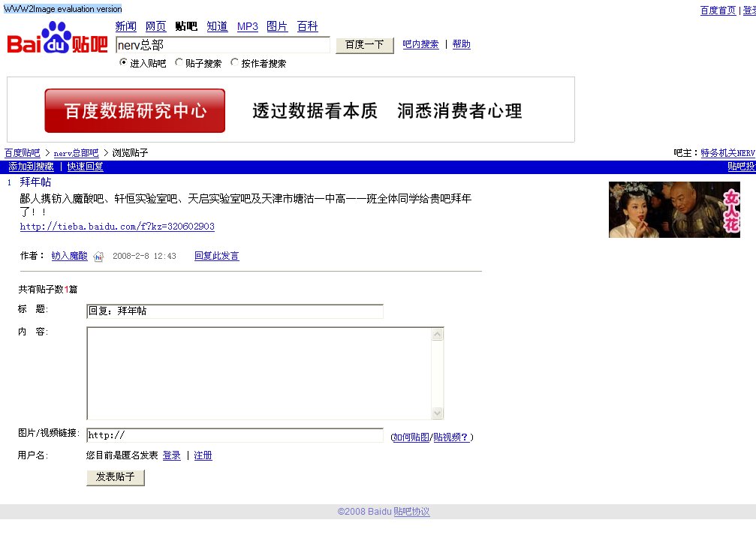Open the tieba.baidu.com post URL link
The height and width of the screenshot is (553, 756).
coord(117,227)
